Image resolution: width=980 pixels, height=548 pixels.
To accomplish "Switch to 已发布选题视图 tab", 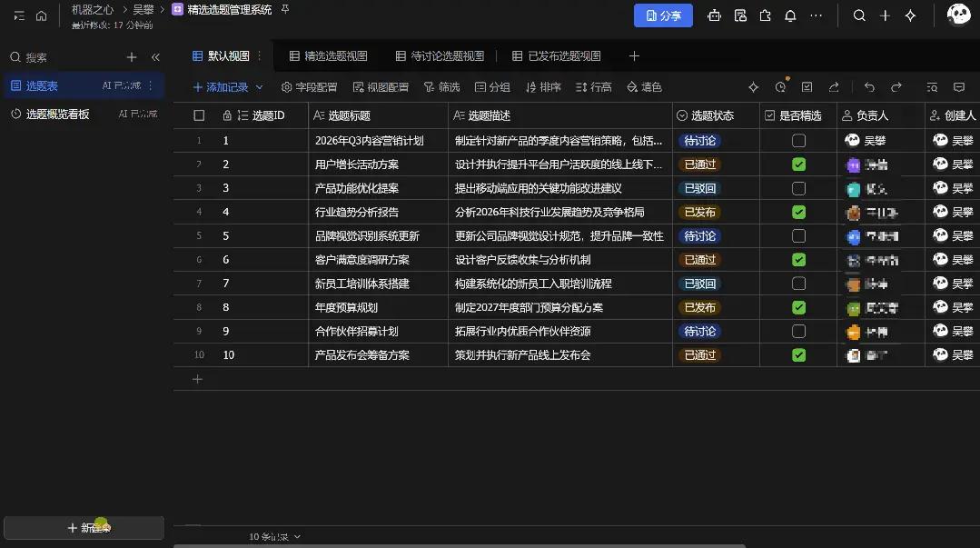I will pyautogui.click(x=556, y=56).
